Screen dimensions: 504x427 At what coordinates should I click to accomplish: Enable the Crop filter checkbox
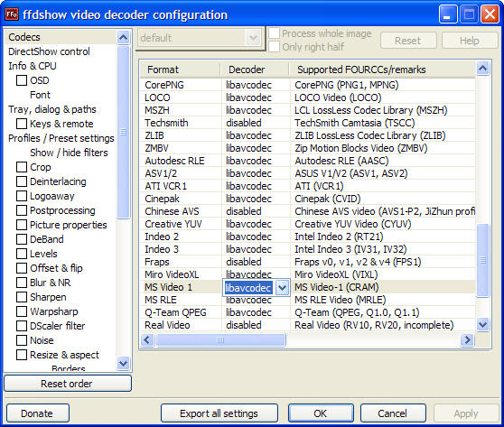tap(22, 167)
